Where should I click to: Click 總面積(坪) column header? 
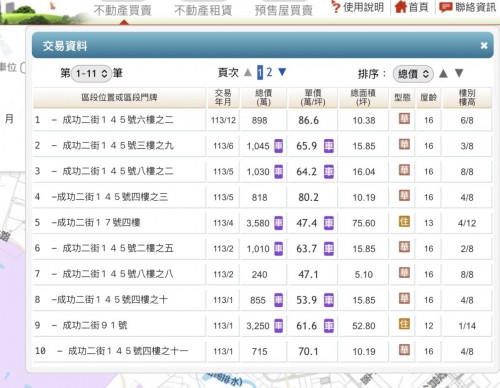(363, 97)
